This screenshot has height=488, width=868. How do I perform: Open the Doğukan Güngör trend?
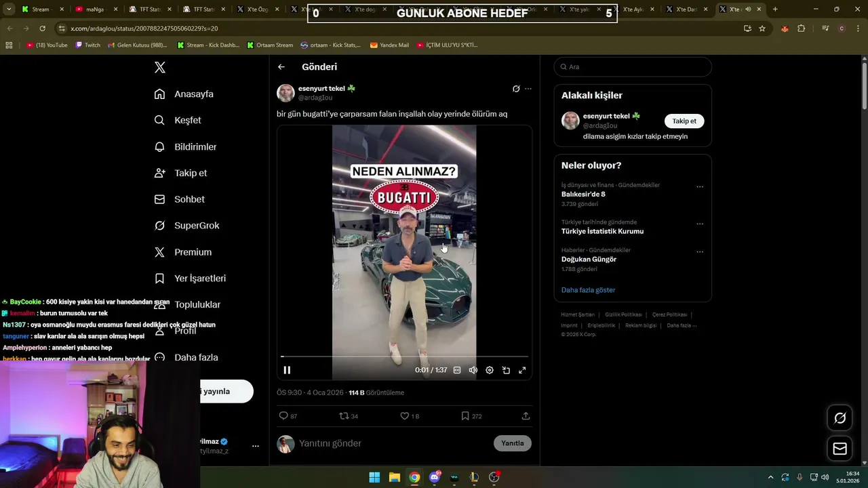(x=589, y=260)
